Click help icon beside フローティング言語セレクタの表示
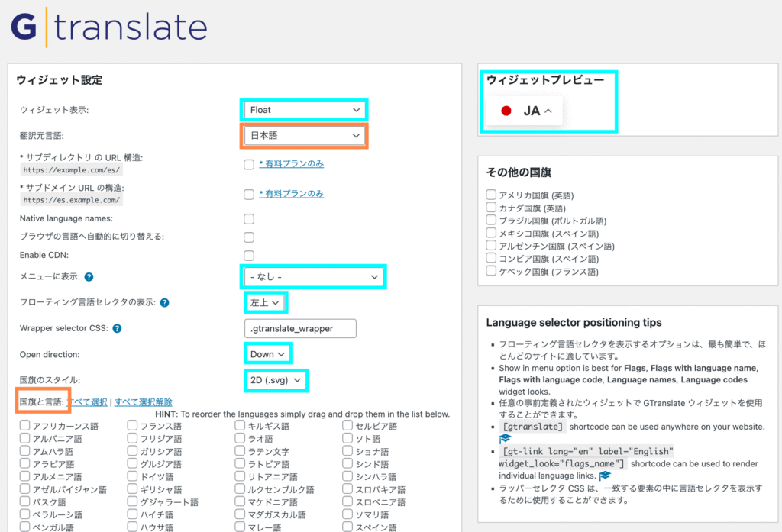This screenshot has width=782, height=532. click(x=164, y=302)
